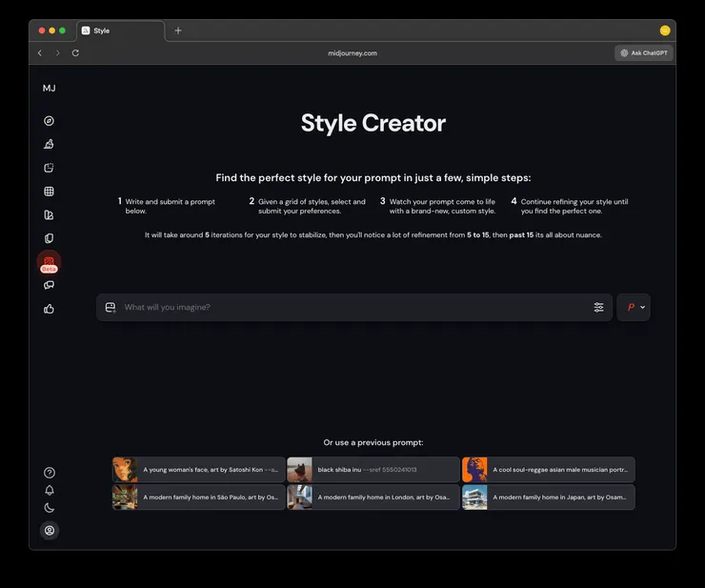Go back with the browser back arrow

click(x=40, y=53)
